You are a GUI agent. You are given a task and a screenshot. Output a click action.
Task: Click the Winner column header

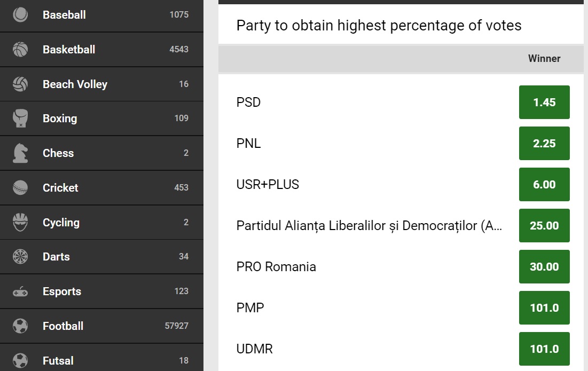click(544, 59)
